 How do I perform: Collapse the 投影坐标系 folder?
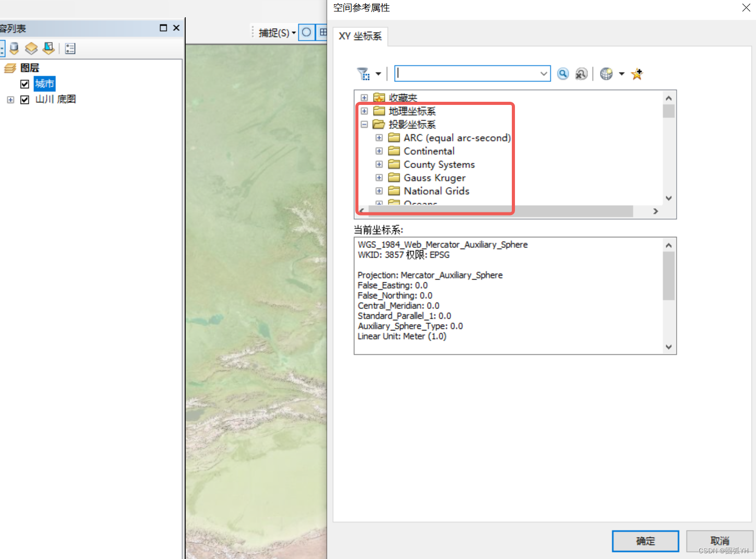pyautogui.click(x=364, y=124)
